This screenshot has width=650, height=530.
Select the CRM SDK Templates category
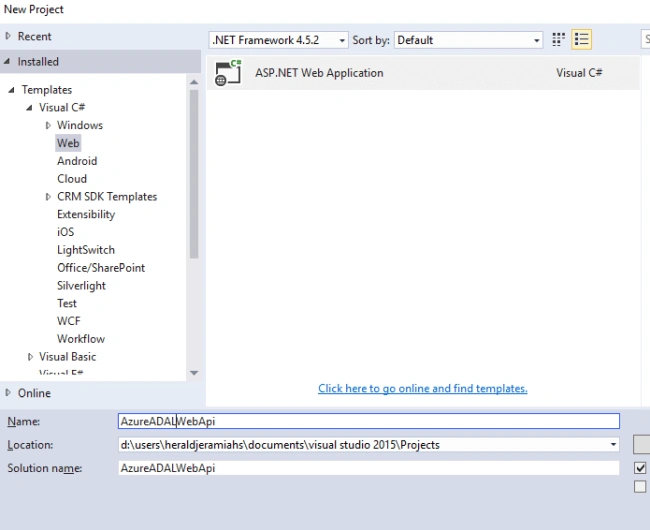(x=107, y=196)
